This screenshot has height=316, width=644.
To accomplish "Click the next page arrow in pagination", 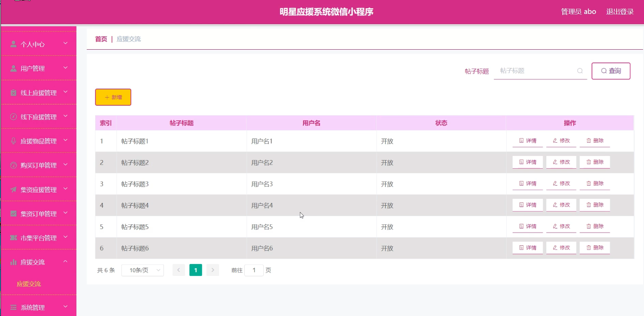I will (213, 270).
